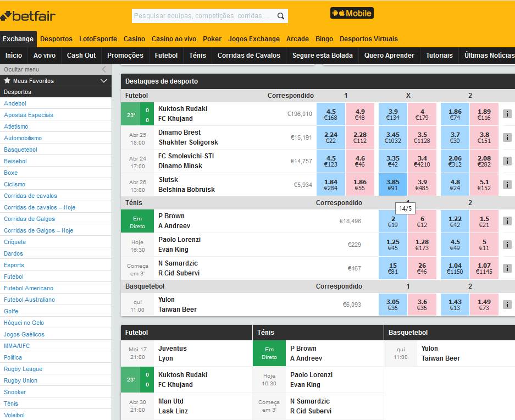Open Man Utd vs Lask Linz match
This screenshot has height=420, width=515.
[173, 406]
